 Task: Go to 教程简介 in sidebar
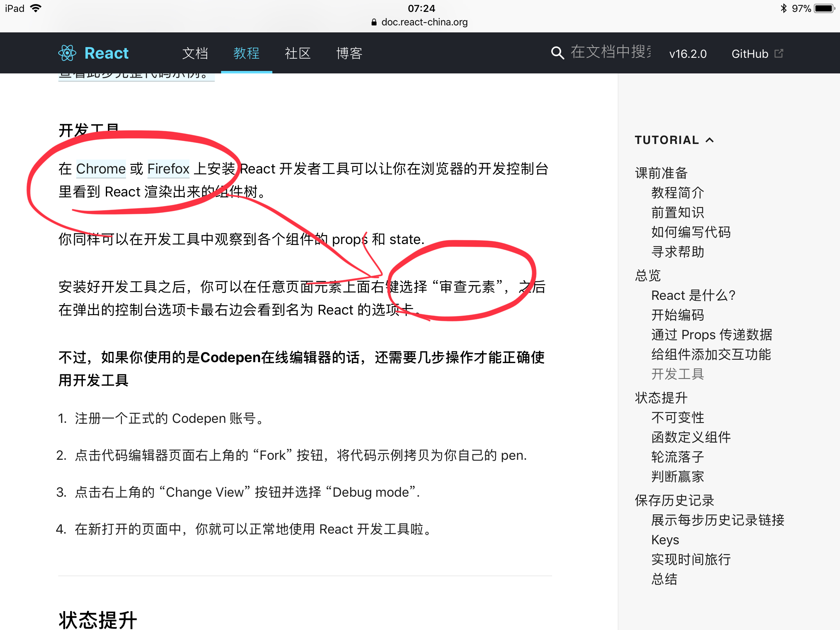[x=678, y=192]
